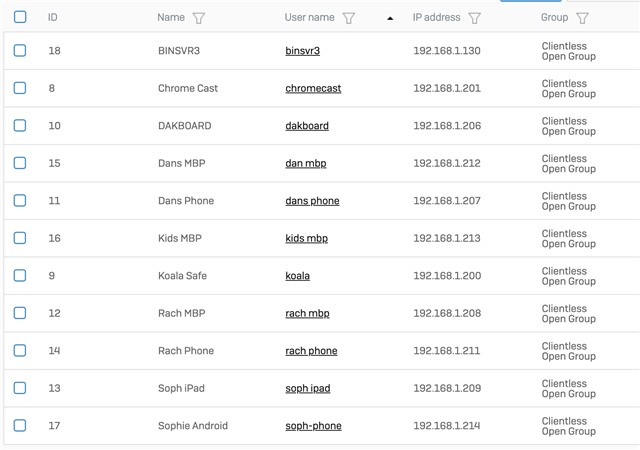Click the rach mbp user link
The height and width of the screenshot is (450, 640).
[x=307, y=313]
